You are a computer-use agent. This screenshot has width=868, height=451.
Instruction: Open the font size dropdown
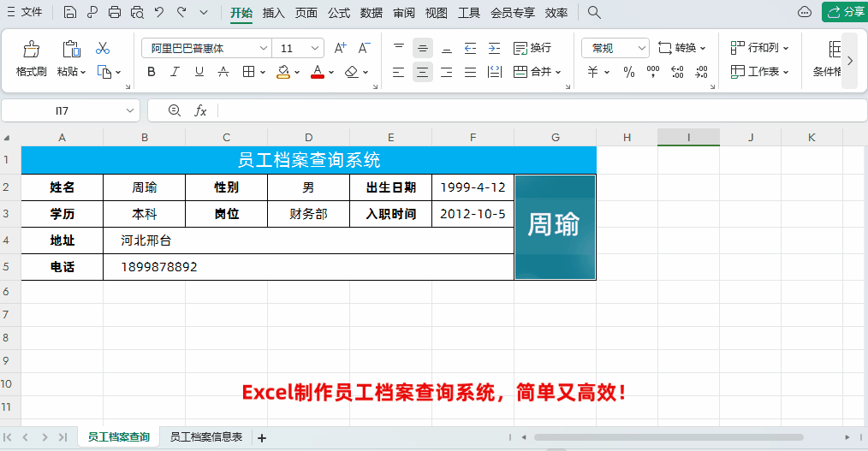pos(315,48)
